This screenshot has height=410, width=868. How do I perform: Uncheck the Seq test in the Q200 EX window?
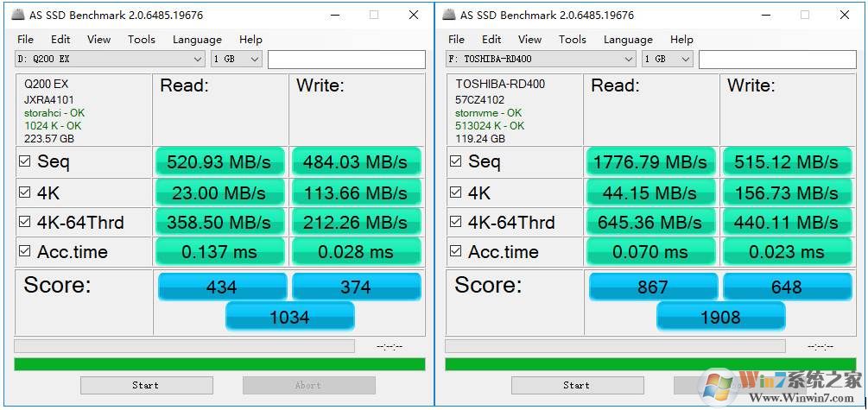[24, 161]
